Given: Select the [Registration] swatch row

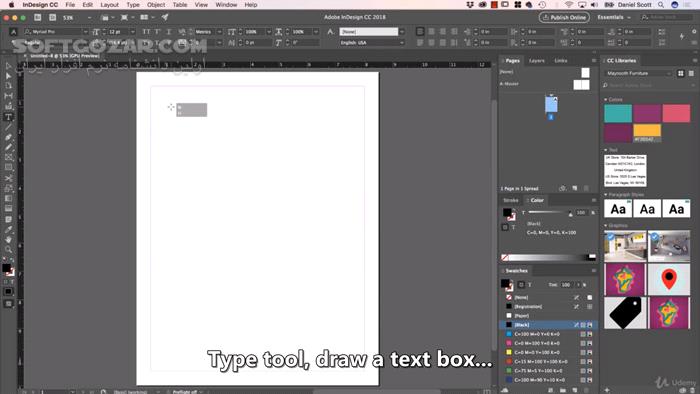Looking at the screenshot, I should (549, 307).
